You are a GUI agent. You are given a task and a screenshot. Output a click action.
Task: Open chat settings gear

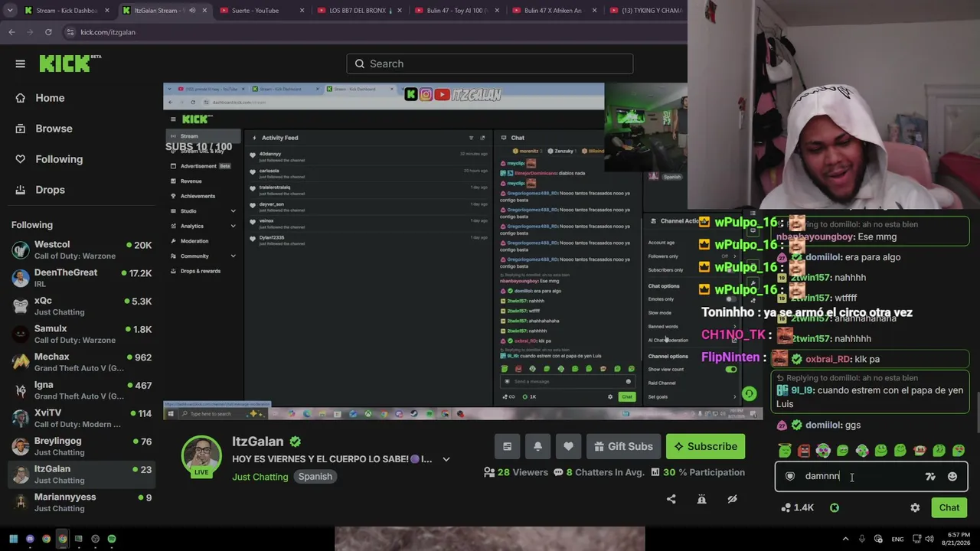(x=915, y=507)
